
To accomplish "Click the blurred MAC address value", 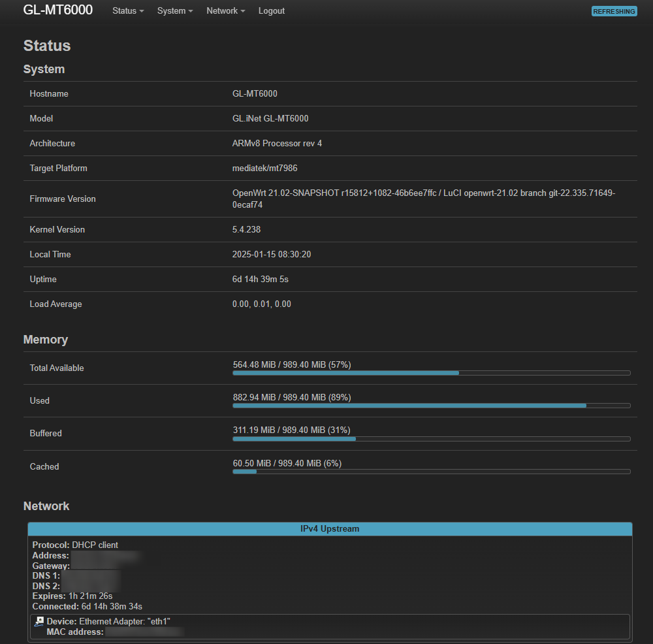I will pyautogui.click(x=144, y=632).
